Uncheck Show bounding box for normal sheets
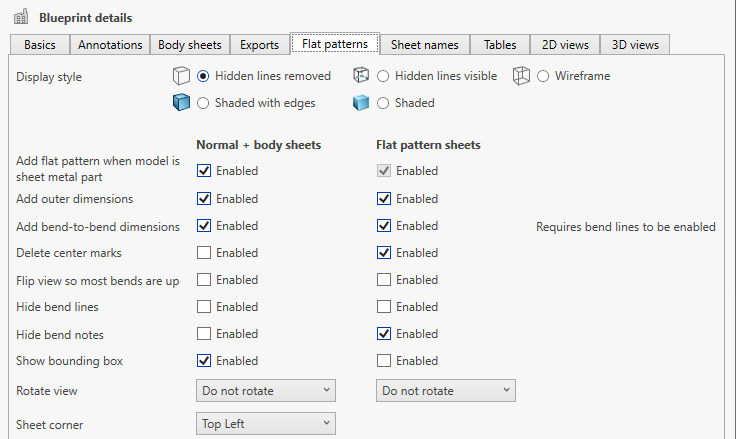 [204, 361]
